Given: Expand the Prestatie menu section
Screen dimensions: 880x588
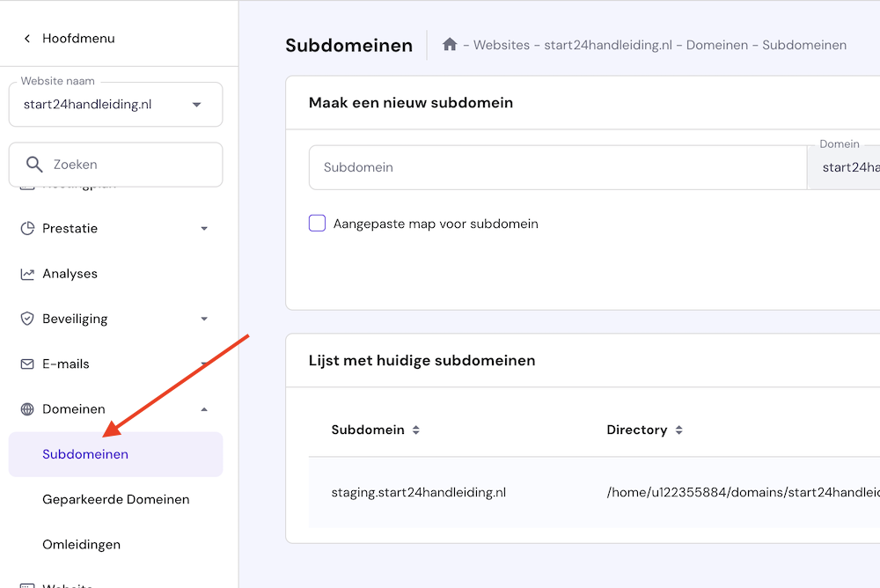Looking at the screenshot, I should [204, 229].
